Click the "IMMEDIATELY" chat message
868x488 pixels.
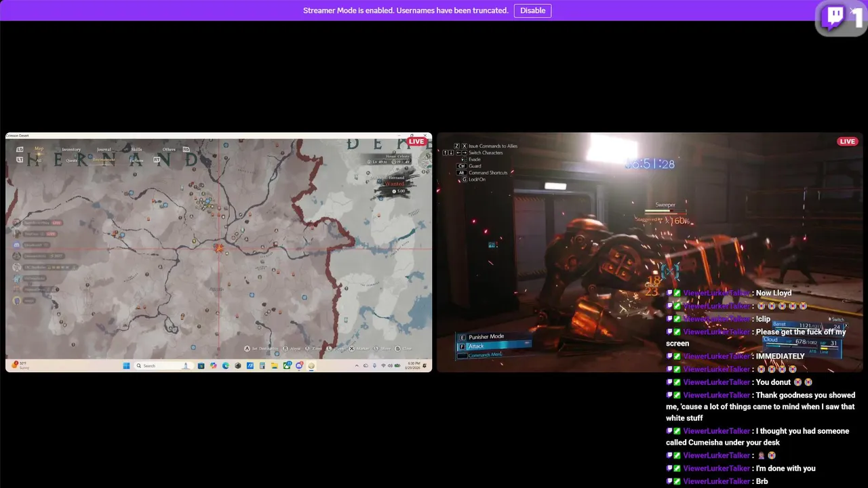[x=780, y=356]
